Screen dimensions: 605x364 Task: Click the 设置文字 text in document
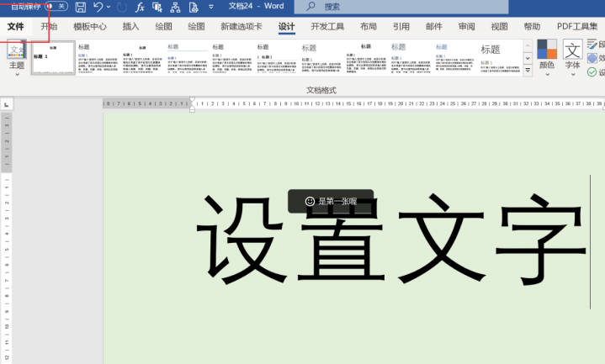tap(391, 239)
